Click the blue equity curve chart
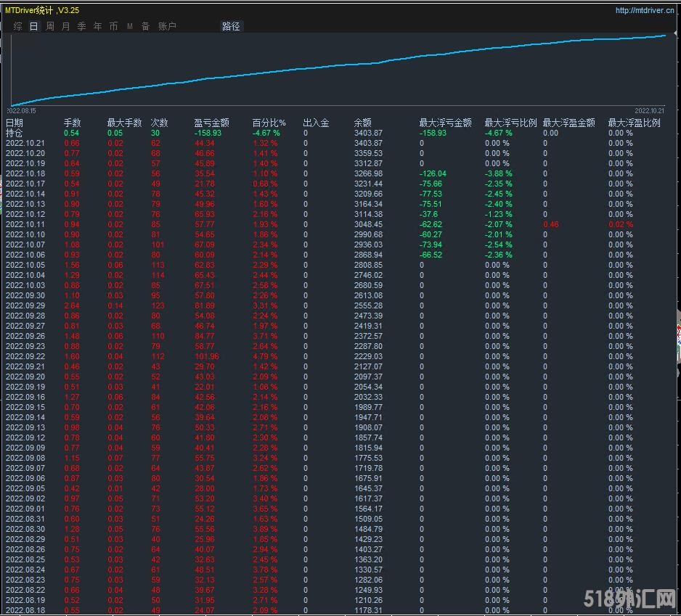 (338, 70)
